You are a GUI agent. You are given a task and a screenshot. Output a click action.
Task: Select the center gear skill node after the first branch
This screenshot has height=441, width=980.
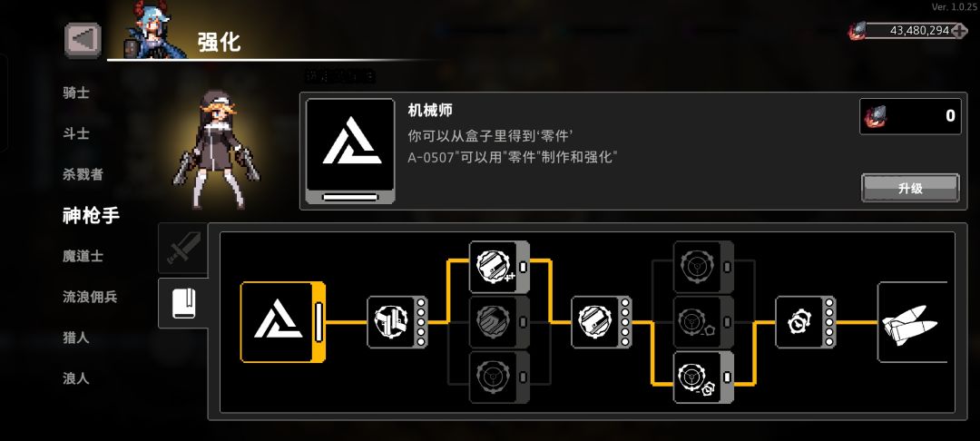602,322
